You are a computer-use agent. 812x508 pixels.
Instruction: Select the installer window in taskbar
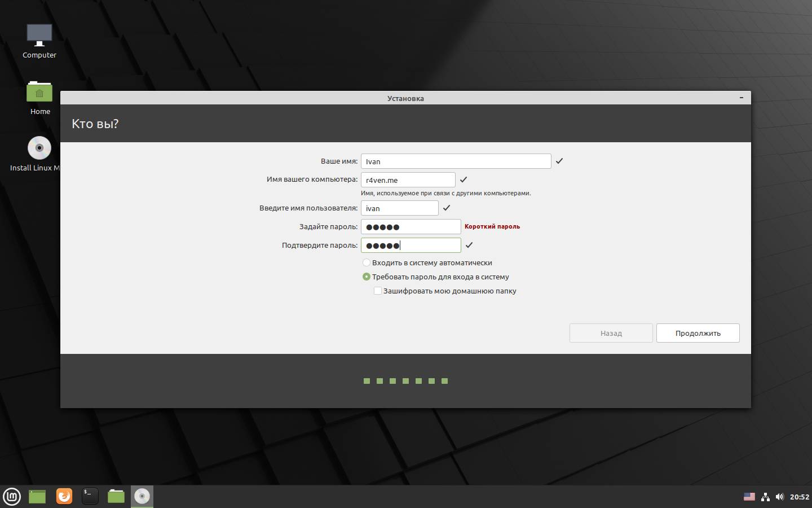(x=142, y=497)
